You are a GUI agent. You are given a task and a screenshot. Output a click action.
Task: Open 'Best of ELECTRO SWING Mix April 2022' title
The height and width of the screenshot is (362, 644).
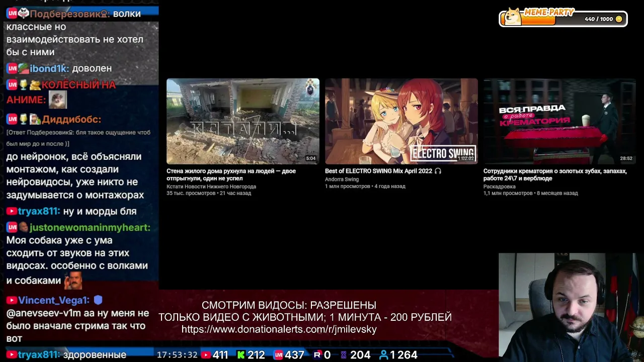point(378,171)
